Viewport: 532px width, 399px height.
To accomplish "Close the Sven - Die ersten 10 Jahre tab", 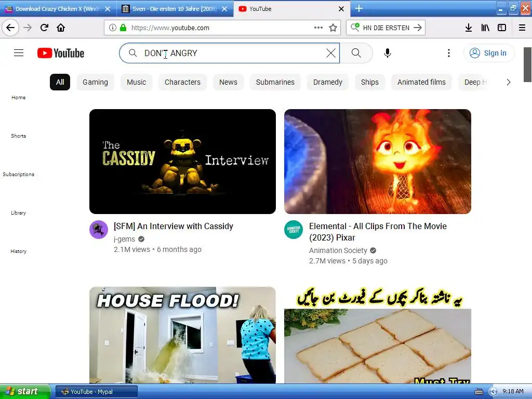I will [224, 9].
